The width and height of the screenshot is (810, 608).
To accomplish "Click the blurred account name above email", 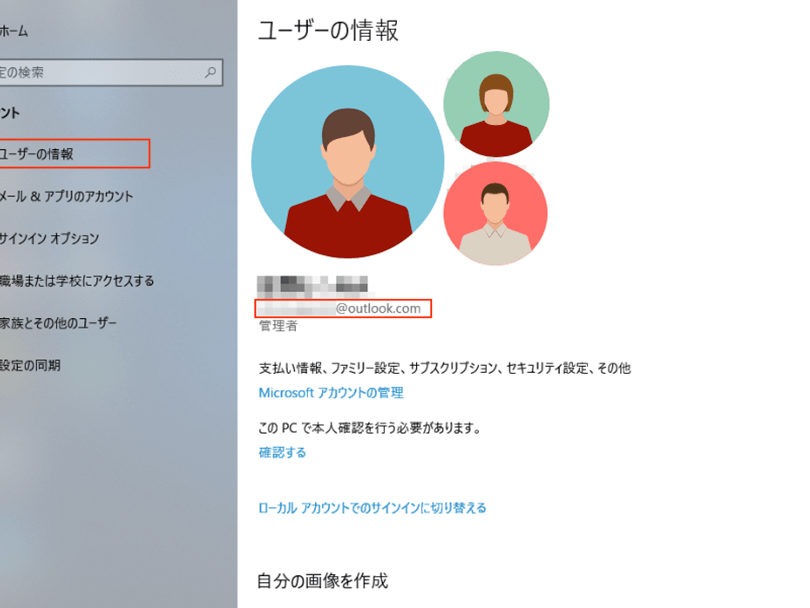I will click(x=313, y=283).
